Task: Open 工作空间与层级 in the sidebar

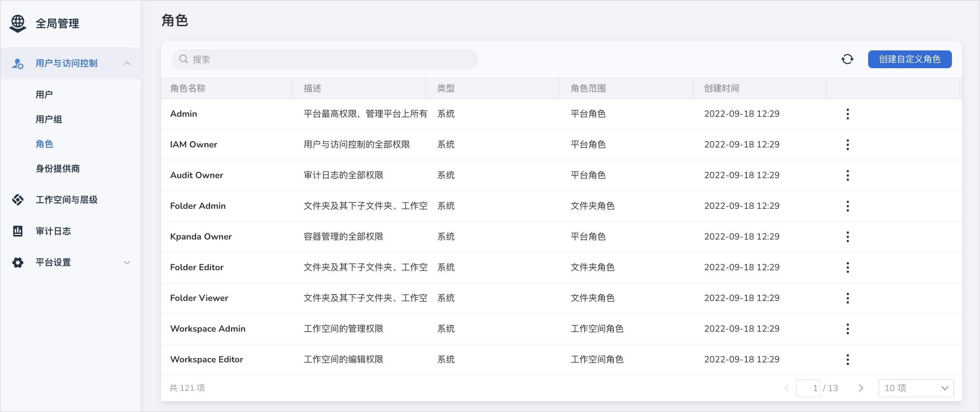Action: [67, 200]
